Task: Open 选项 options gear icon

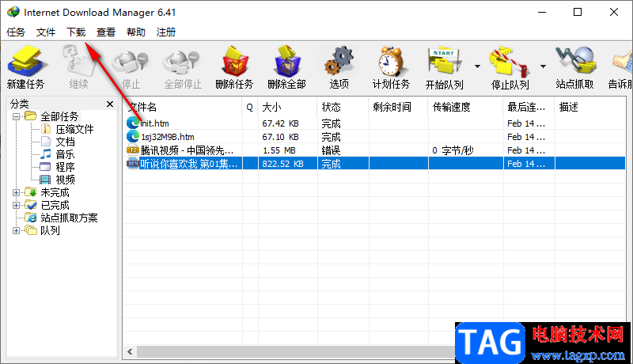Action: click(339, 67)
